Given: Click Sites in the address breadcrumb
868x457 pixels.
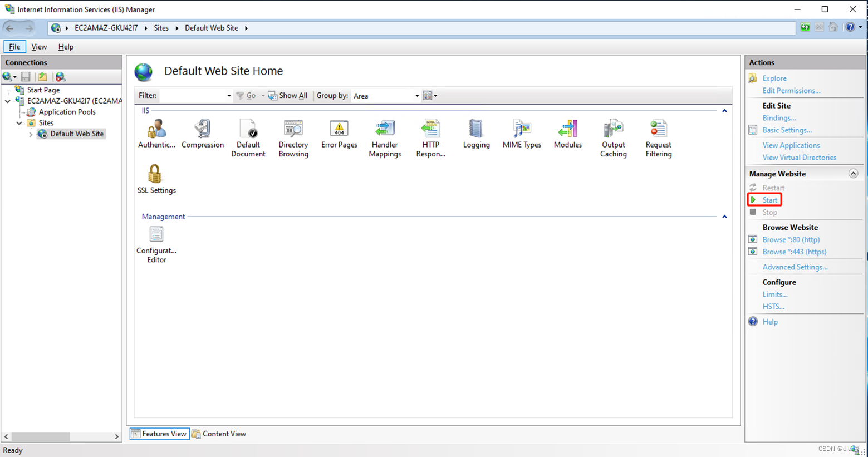Looking at the screenshot, I should click(161, 28).
